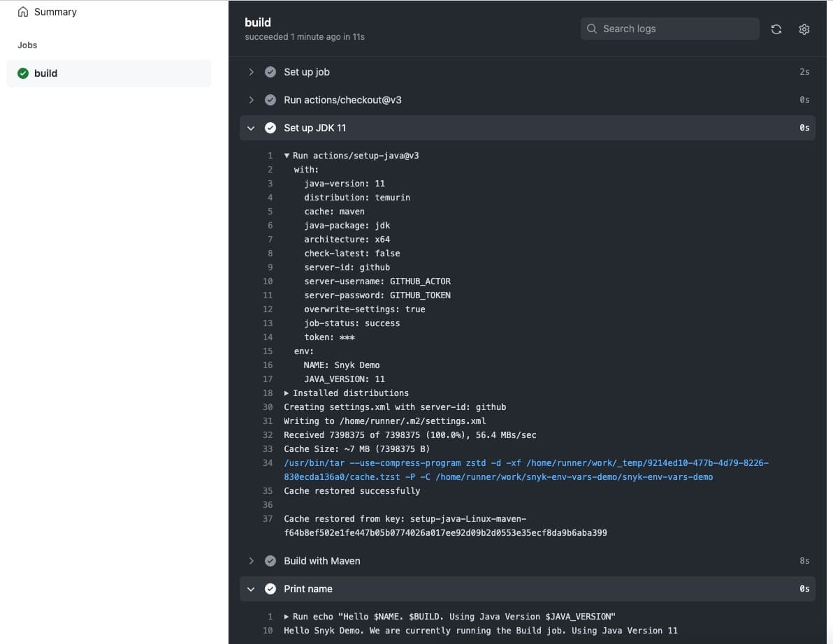
Task: Click the Build with Maven status checkmark
Action: point(270,561)
